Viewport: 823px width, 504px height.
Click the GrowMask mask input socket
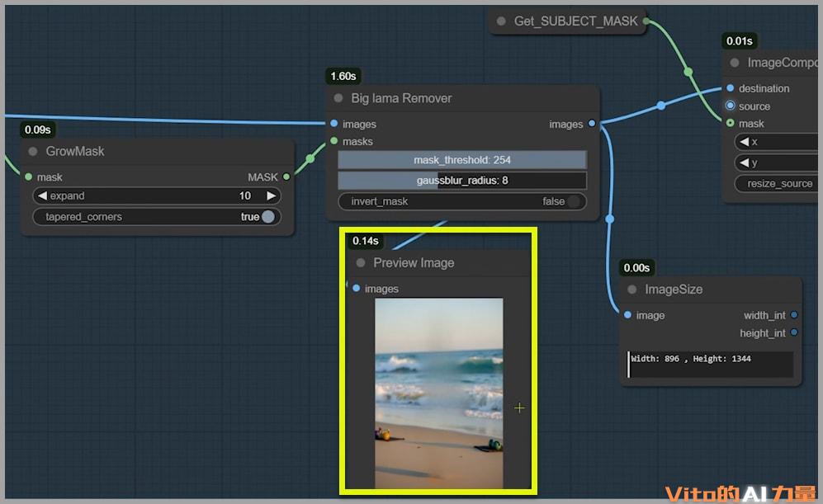point(28,177)
